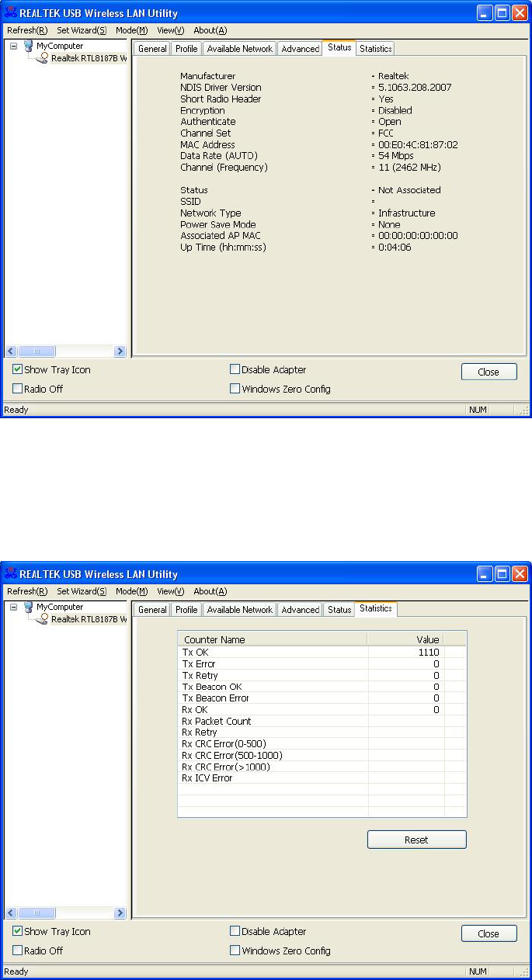The width and height of the screenshot is (532, 980).
Task: Switch to Profile tab in the Status window
Action: point(186,49)
